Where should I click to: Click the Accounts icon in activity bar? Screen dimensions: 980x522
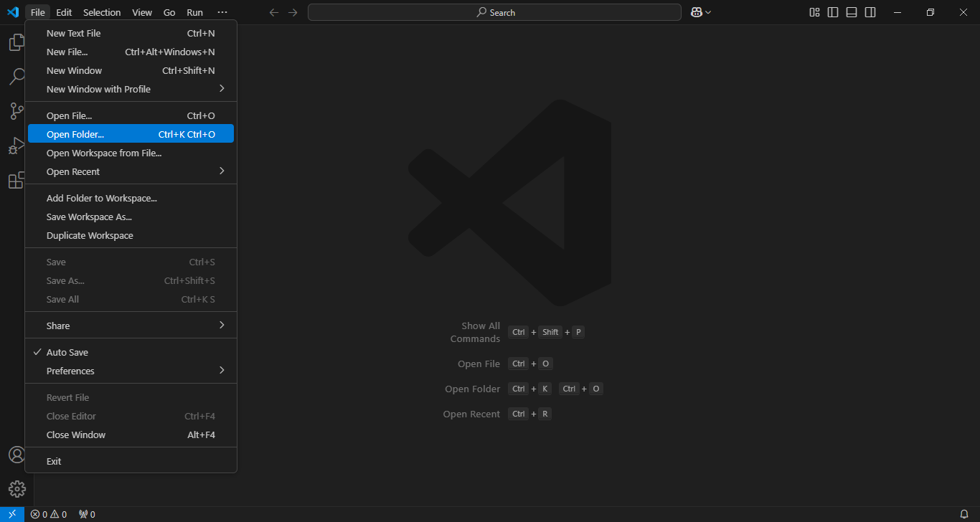tap(17, 455)
